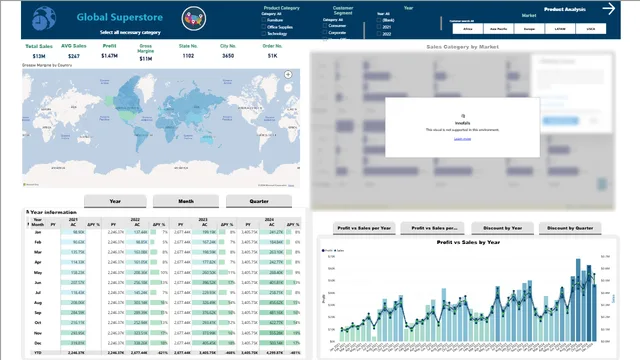Click the Order No. 51K card
Viewport: 640px width, 360px height.
point(272,51)
